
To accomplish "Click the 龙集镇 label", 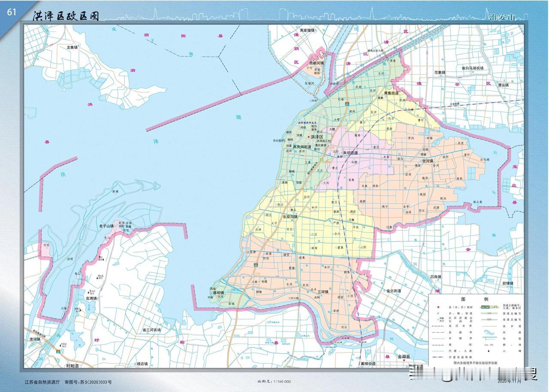I will pyautogui.click(x=72, y=48).
